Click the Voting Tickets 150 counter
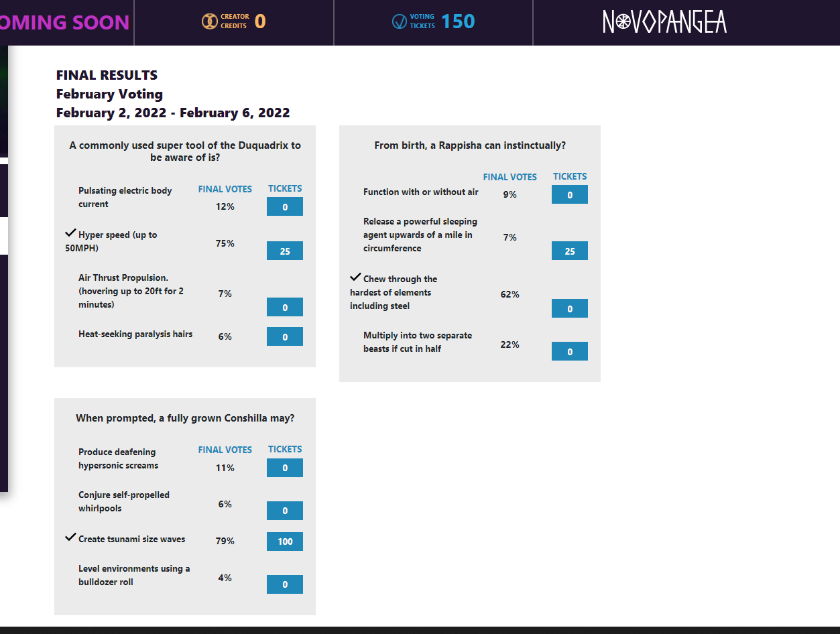The width and height of the screenshot is (840, 634). click(x=459, y=21)
